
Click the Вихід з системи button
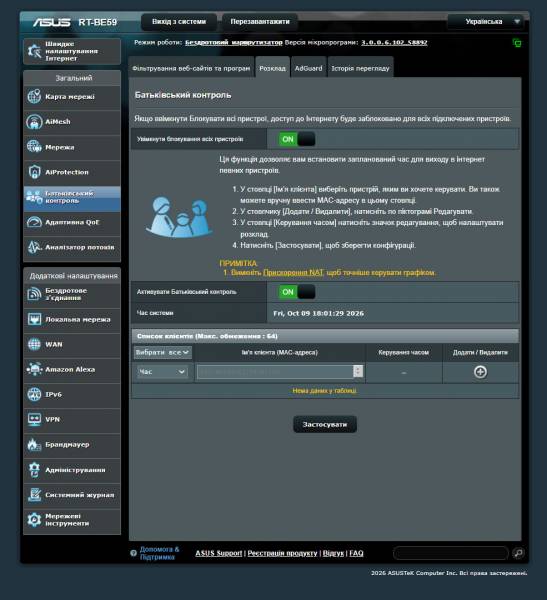click(179, 22)
